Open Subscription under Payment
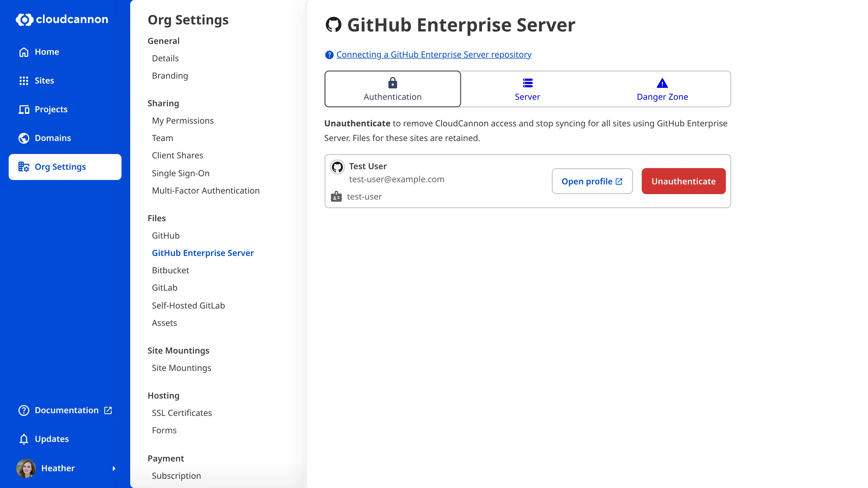This screenshot has width=868, height=488. [176, 476]
